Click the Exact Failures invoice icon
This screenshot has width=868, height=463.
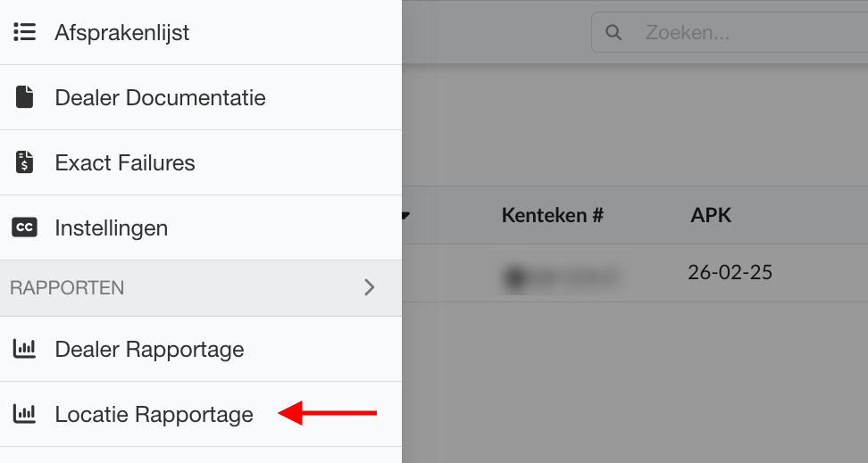[24, 162]
